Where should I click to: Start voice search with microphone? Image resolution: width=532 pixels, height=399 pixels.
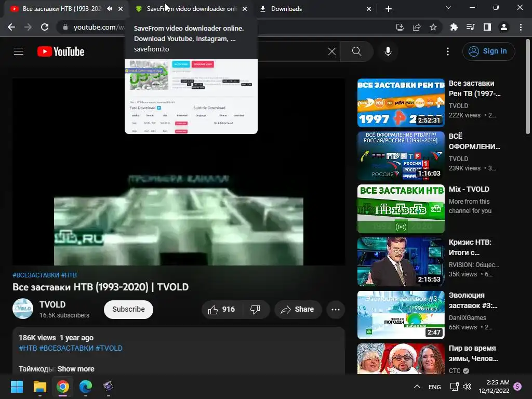pos(388,51)
